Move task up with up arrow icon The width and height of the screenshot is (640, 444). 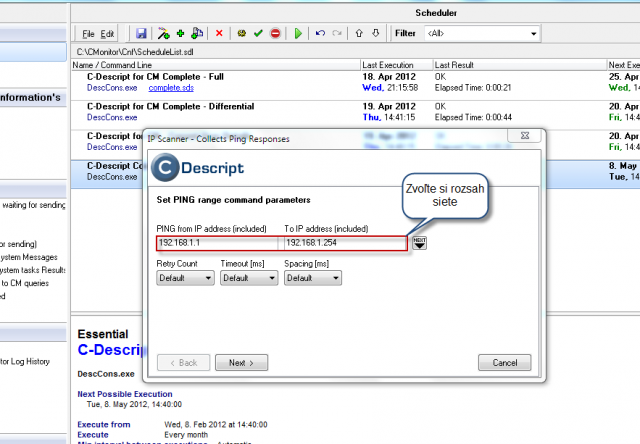click(359, 33)
